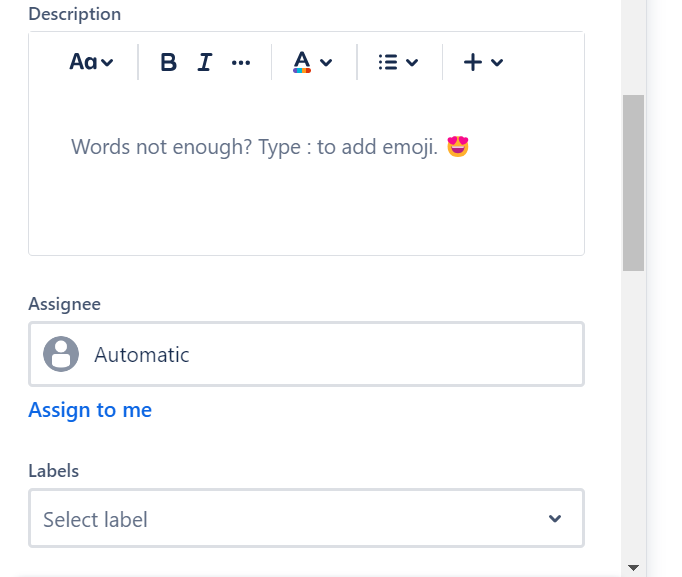Open more formatting options ellipsis
Screen dimensions: 682x577
click(241, 62)
